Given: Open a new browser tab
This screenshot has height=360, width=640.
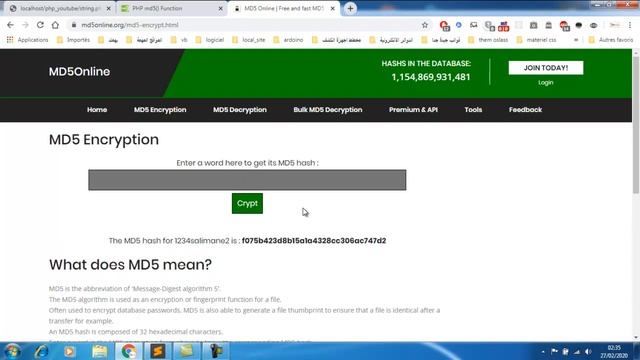Looking at the screenshot, I should (x=350, y=8).
